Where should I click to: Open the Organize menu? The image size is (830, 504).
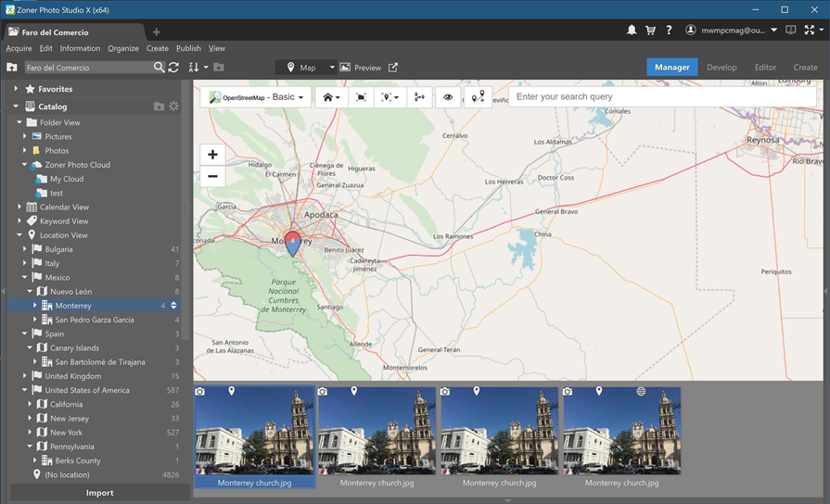click(123, 48)
